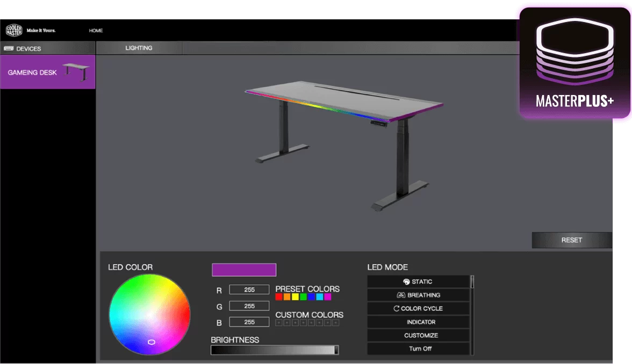Click the desk preview image
This screenshot has height=364, width=632.
pos(344,145)
